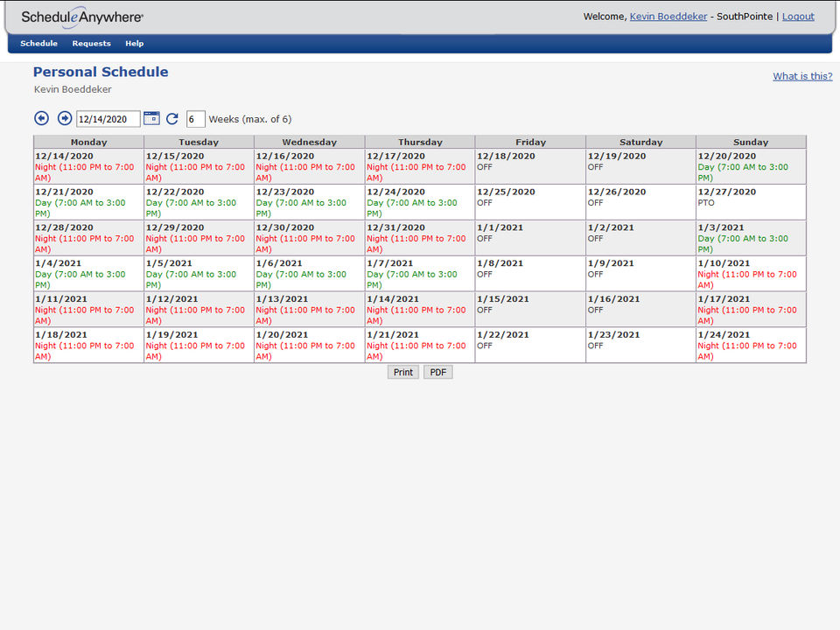
Task: Select the 1/4/2021 Day shift cell
Action: [x=88, y=274]
